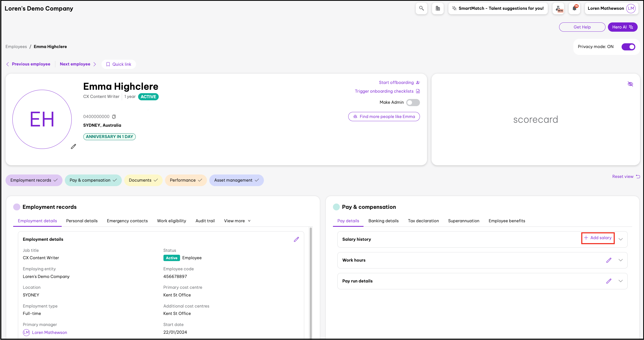
Task: Expand the Salary history section
Action: click(621, 239)
